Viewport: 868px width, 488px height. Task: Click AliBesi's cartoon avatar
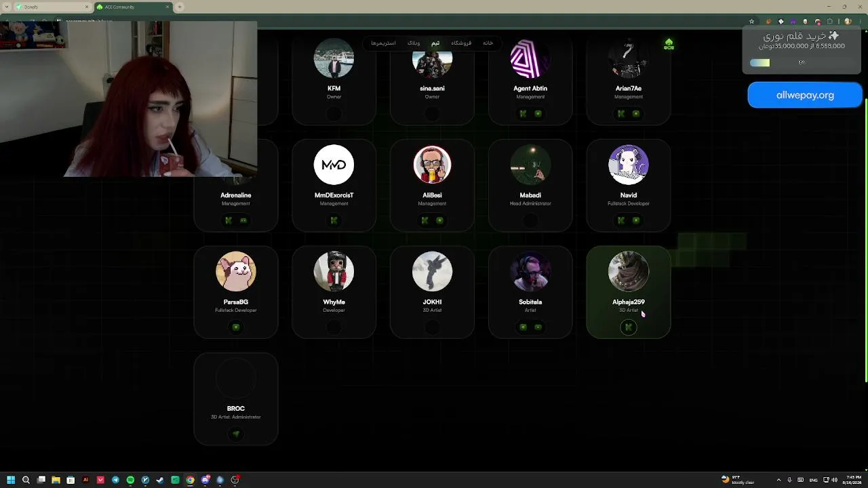coord(432,165)
